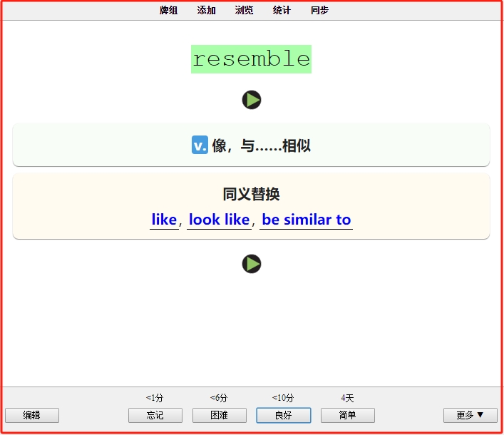Image resolution: width=504 pixels, height=435 pixels.
Task: Click the <1分 interval label
Action: pos(155,398)
